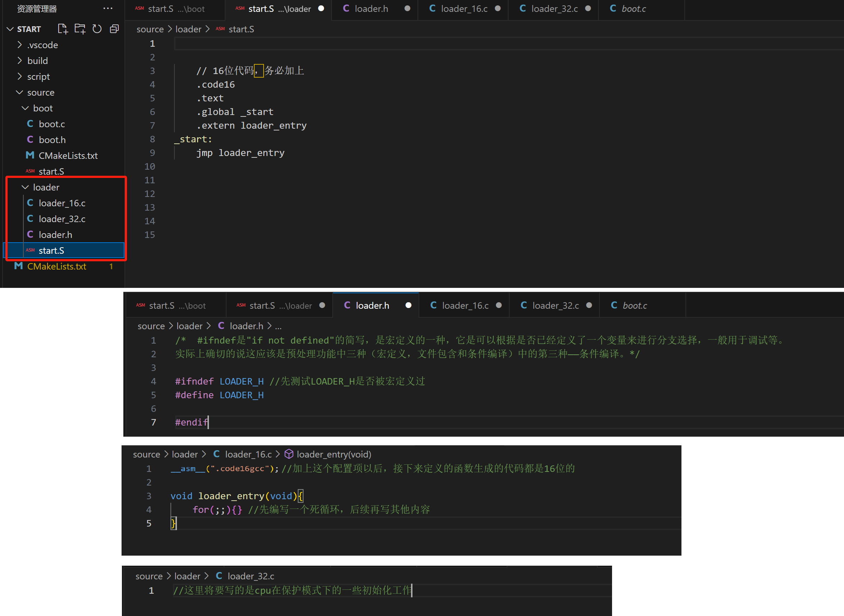Click loader breadcrumb above start.S editor
This screenshot has height=616, width=844.
(188, 29)
